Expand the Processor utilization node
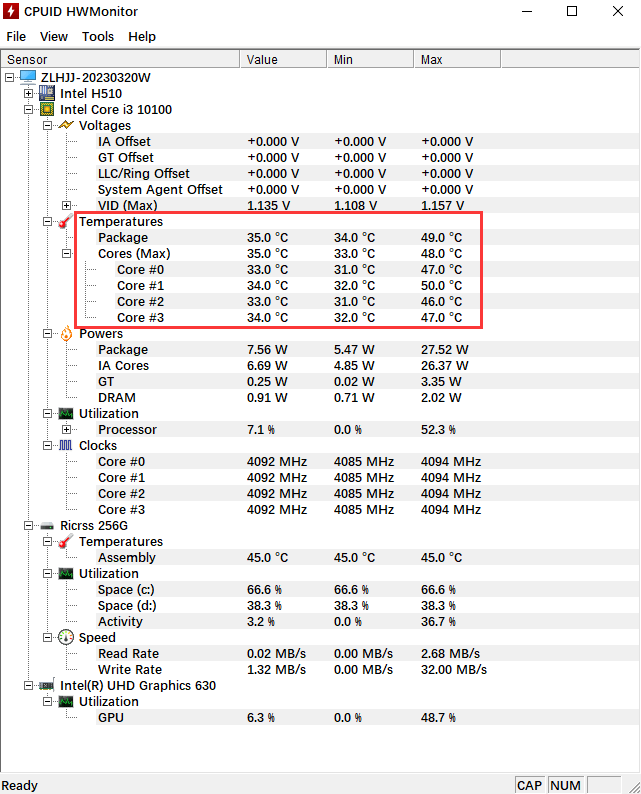 pos(67,429)
